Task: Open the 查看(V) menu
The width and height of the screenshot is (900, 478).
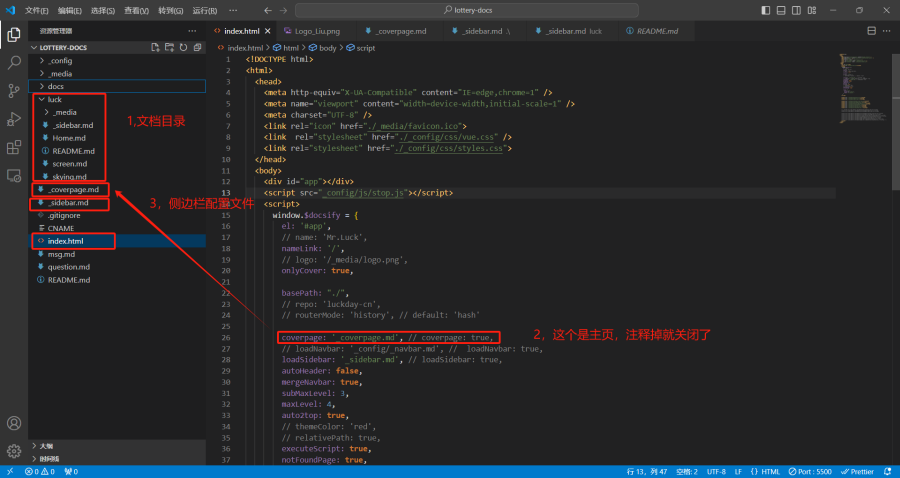Action: [x=136, y=10]
